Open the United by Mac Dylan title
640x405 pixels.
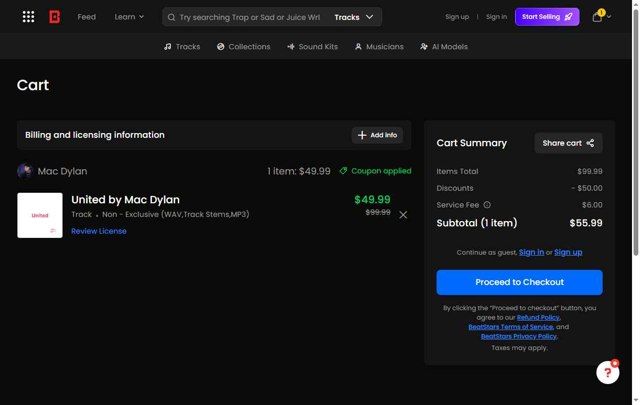pyautogui.click(x=125, y=200)
